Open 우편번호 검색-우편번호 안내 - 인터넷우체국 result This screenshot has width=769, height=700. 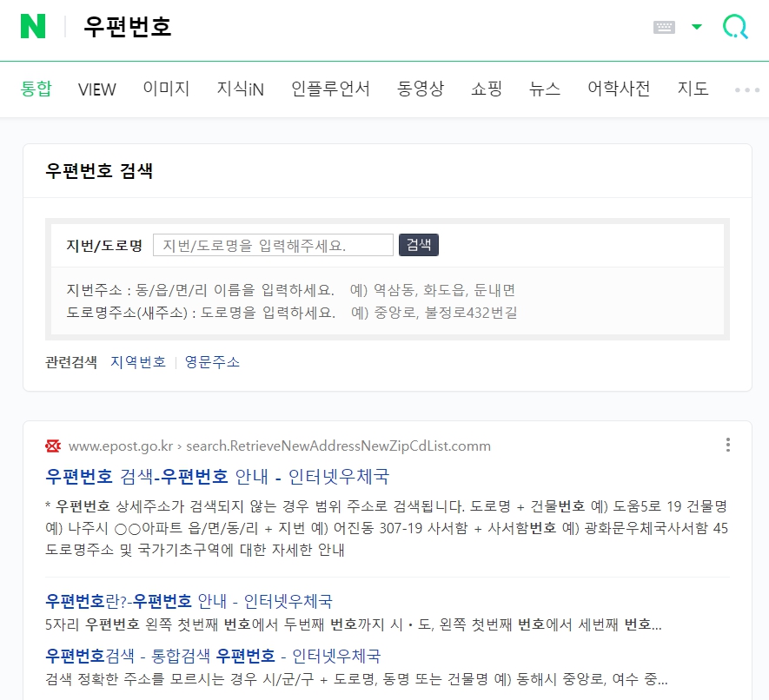(216, 476)
